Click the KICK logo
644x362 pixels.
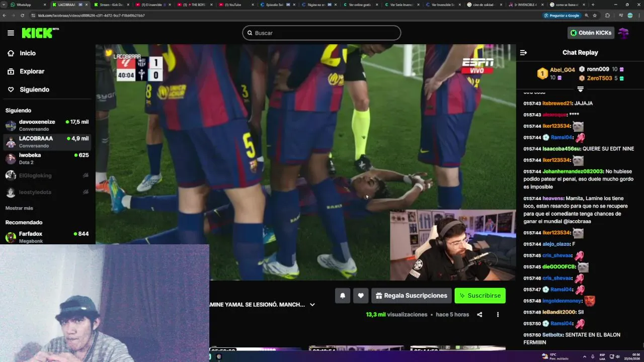coord(40,33)
